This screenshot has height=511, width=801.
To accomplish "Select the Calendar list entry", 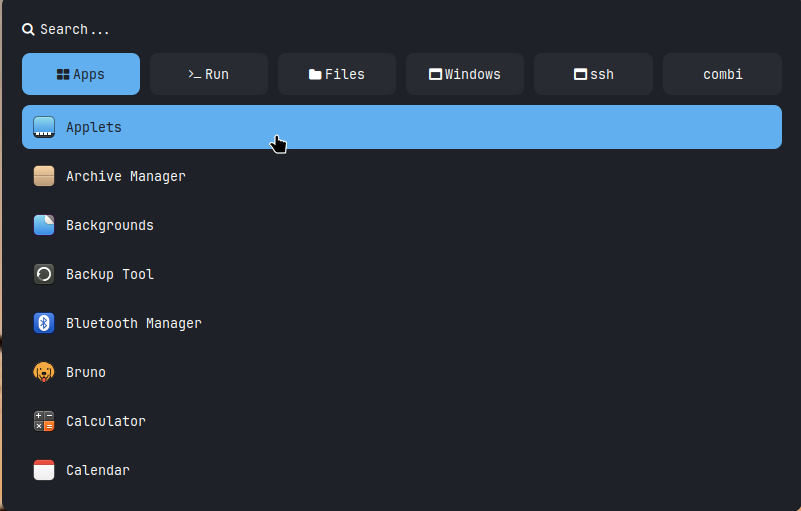I will pyautogui.click(x=98, y=470).
